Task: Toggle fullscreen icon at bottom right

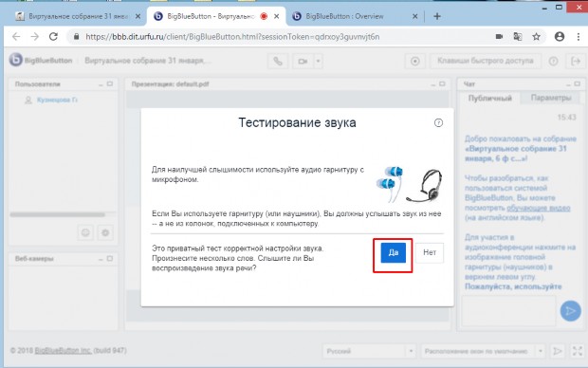Action: pos(578,351)
